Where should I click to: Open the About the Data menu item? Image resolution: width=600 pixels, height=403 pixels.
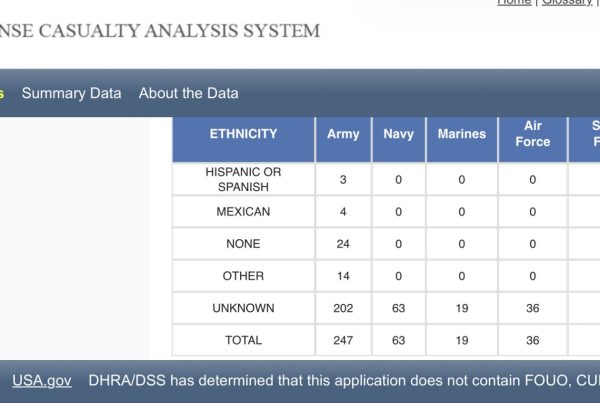click(188, 93)
